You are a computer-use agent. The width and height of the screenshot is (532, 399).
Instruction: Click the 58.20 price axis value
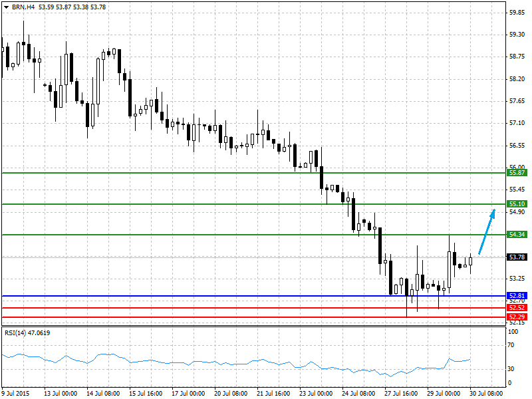click(x=517, y=79)
